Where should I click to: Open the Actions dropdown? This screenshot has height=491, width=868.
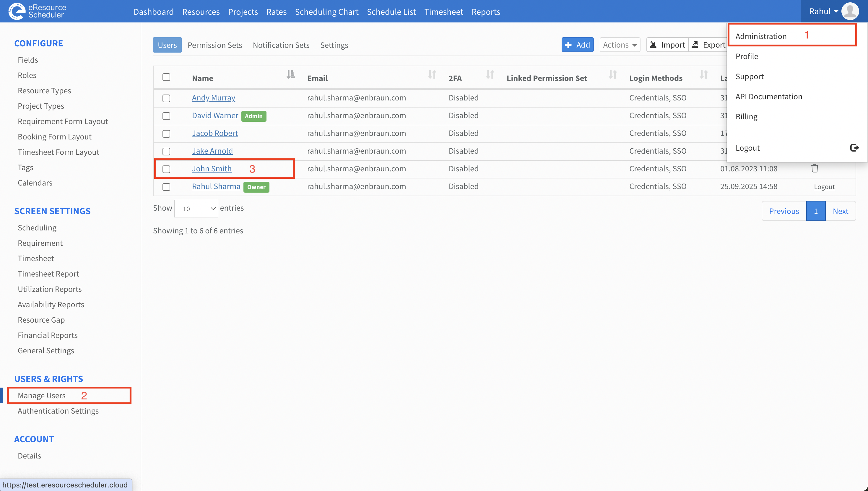(620, 45)
